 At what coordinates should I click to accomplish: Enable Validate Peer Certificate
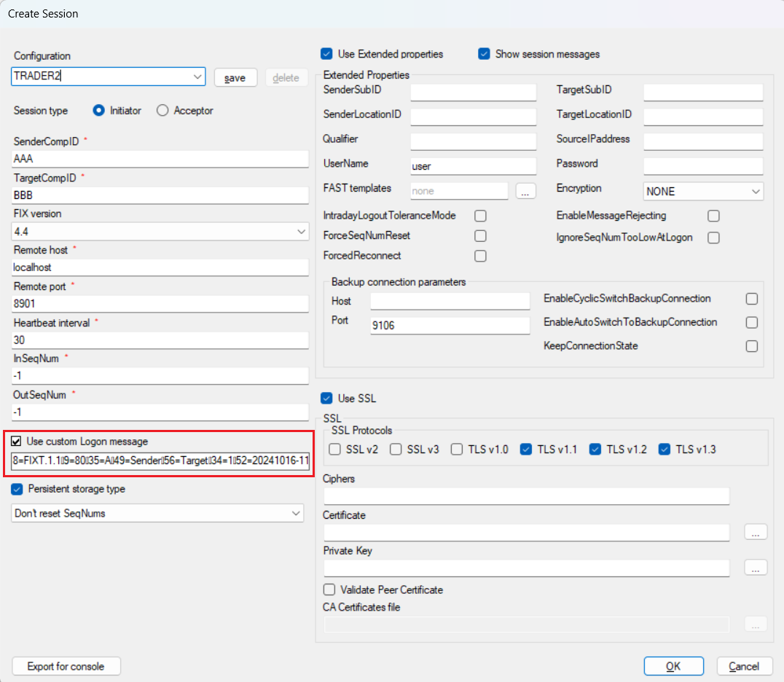[329, 589]
